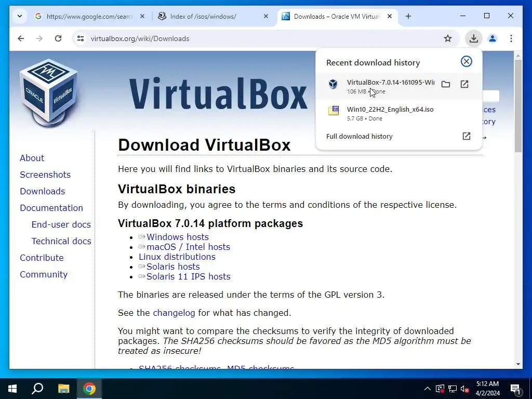Screen dimensions: 532x399
Task: Click the browser Forward arrow
Action: 39,38
